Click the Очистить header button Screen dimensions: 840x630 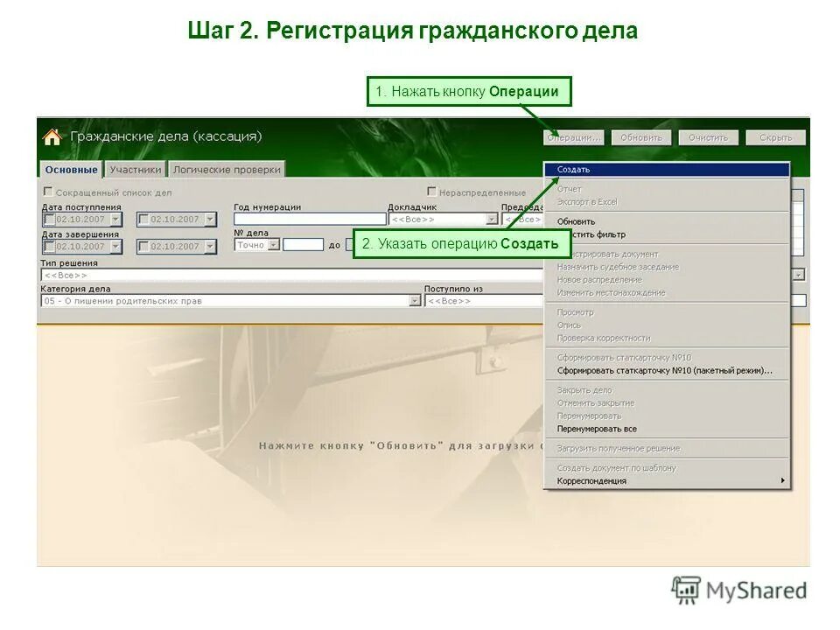pos(708,137)
